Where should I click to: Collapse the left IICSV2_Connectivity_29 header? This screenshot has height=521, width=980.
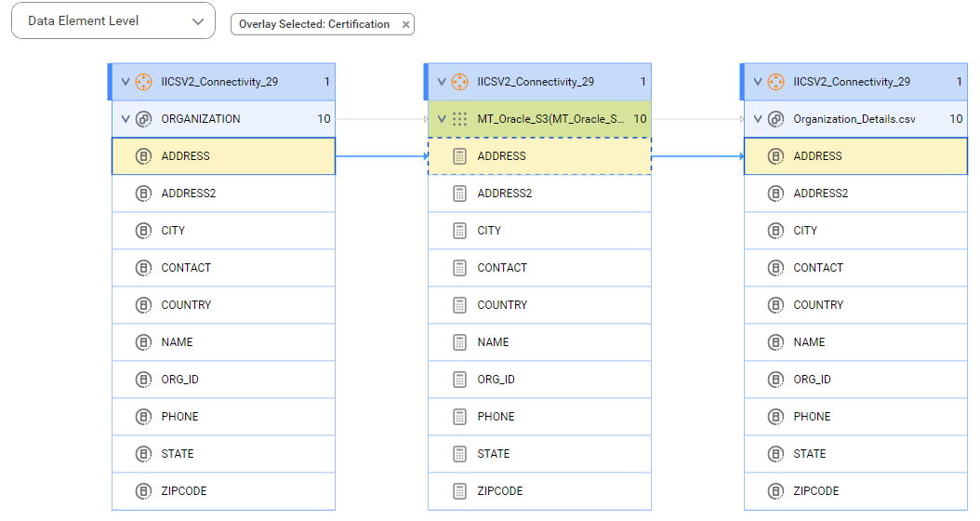click(x=126, y=82)
